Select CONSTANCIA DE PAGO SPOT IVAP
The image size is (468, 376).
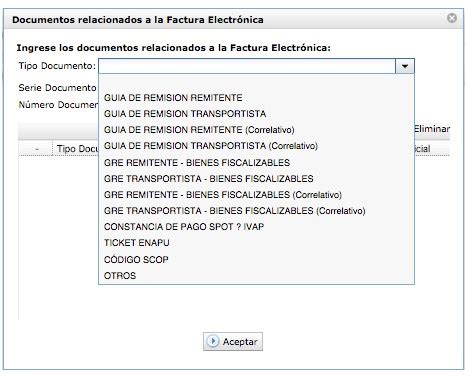click(x=256, y=227)
